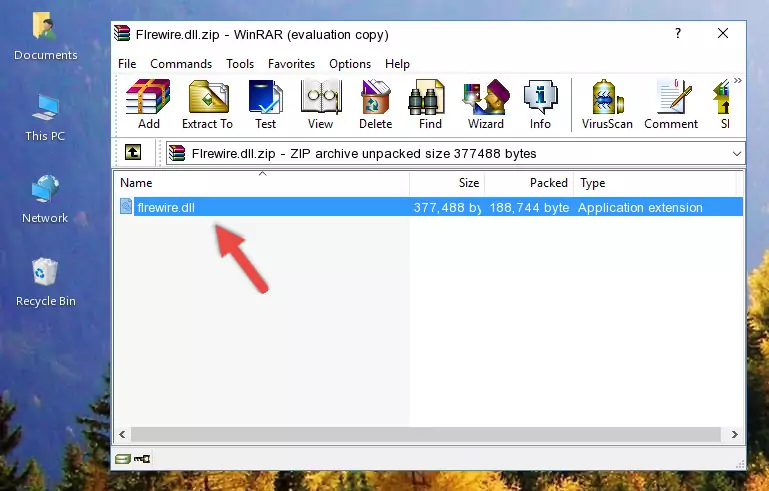This screenshot has height=491, width=769.
Task: Select the firewire.dll file icon
Action: coord(126,207)
